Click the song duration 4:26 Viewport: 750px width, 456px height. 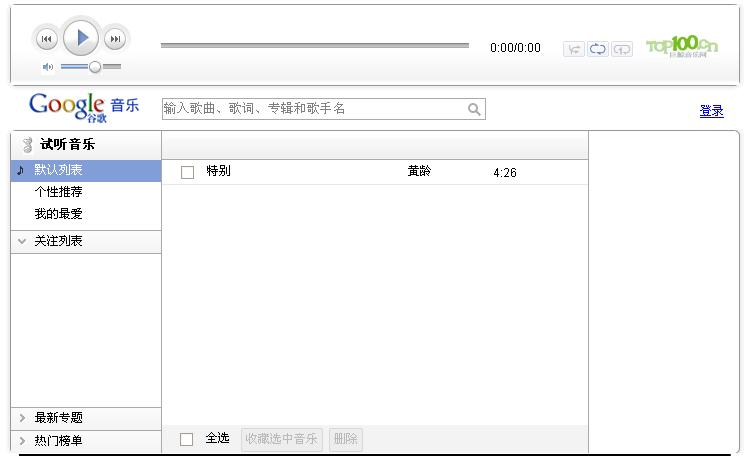505,173
